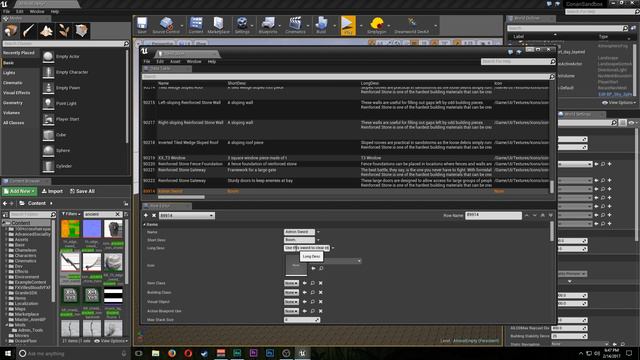Select Placement mode in Modes panel
This screenshot has width=640, height=360.
(11, 31)
